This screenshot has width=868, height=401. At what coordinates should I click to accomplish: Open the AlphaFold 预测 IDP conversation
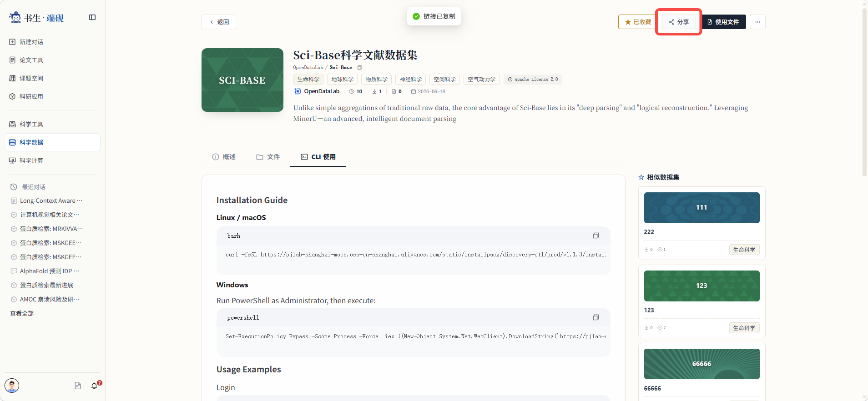49,271
